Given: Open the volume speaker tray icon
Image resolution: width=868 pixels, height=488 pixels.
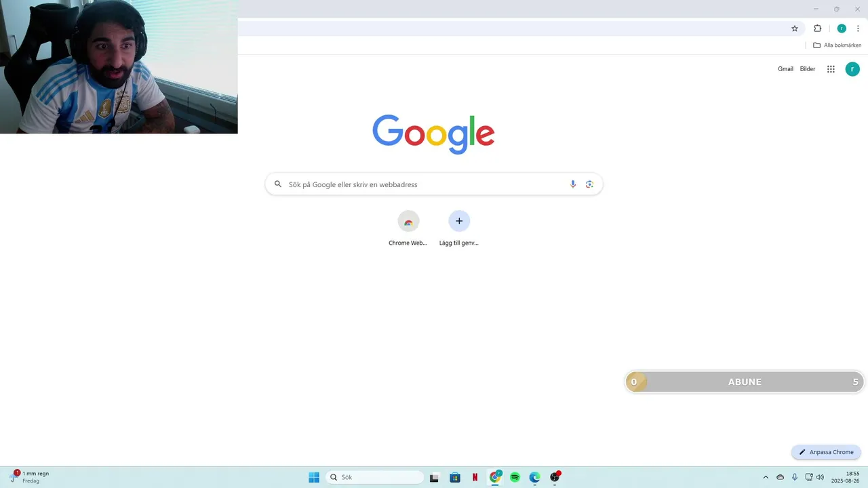Looking at the screenshot, I should [x=820, y=477].
